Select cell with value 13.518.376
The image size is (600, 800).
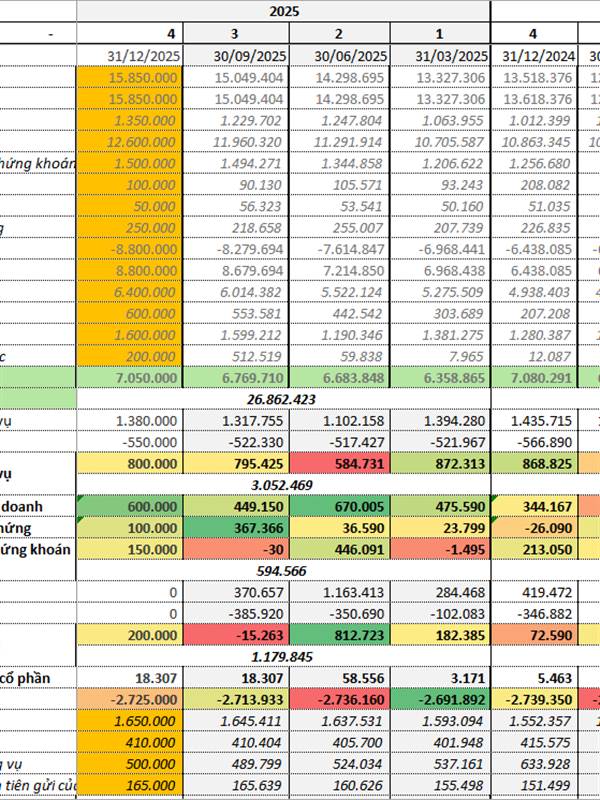click(534, 77)
